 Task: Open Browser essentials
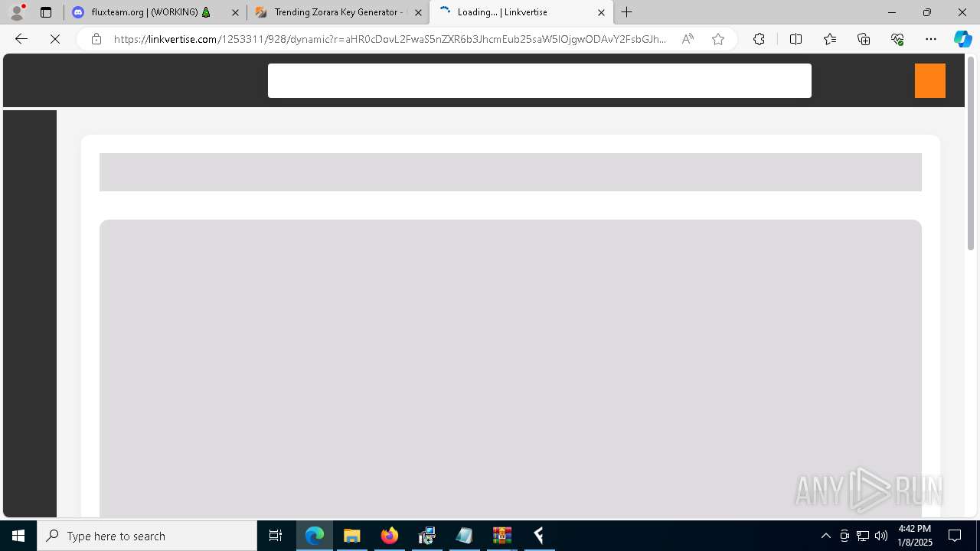tap(897, 39)
